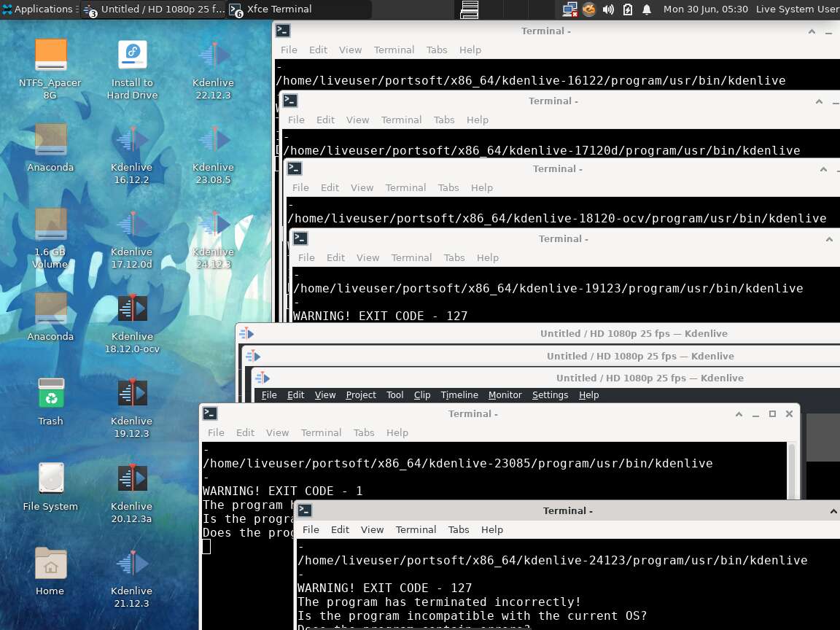Viewport: 840px width, 630px height.
Task: Click window menu icon of kdenlive-23085 terminal
Action: [x=210, y=413]
